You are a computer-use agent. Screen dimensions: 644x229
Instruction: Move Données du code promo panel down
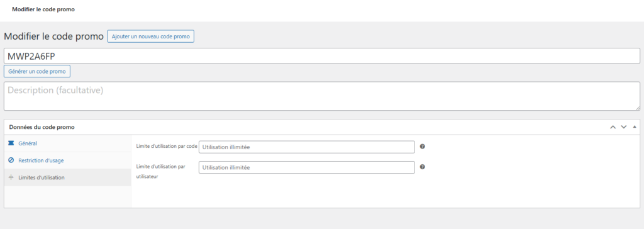(624, 127)
